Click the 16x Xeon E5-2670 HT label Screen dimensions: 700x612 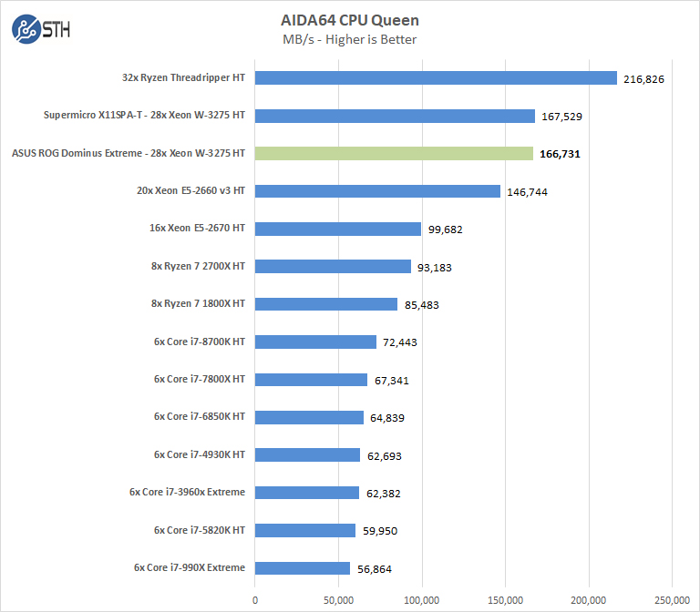pos(197,228)
